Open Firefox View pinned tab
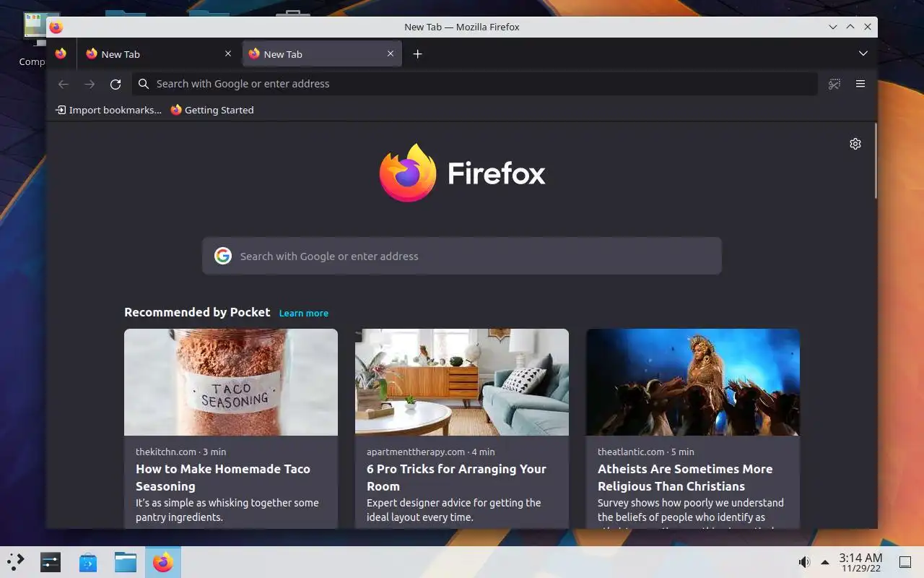Image resolution: width=924 pixels, height=578 pixels. coord(61,53)
